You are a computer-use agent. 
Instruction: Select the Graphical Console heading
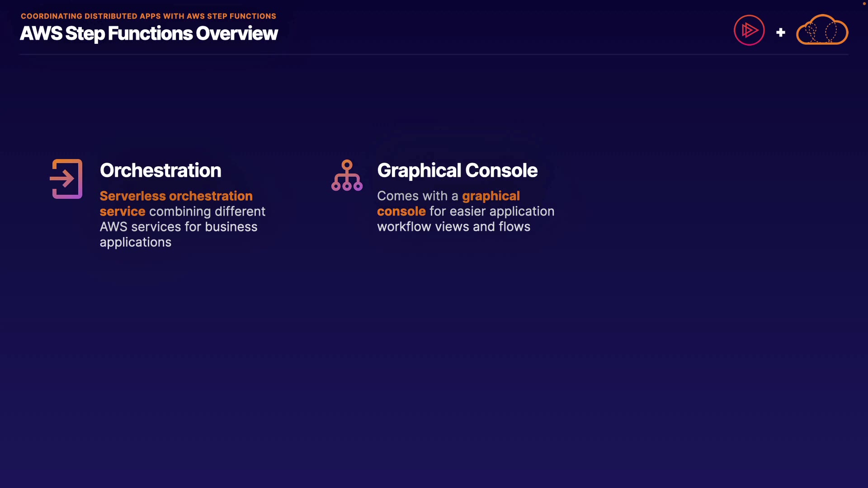pyautogui.click(x=457, y=170)
